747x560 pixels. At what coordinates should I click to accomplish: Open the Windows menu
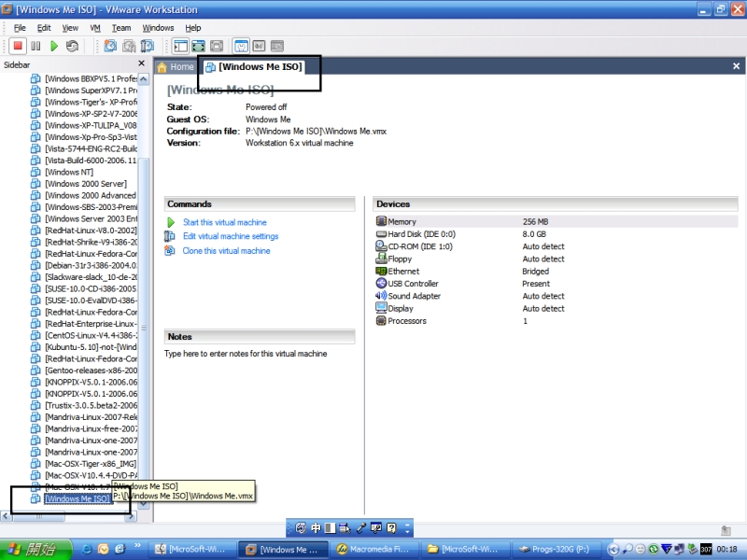(158, 28)
